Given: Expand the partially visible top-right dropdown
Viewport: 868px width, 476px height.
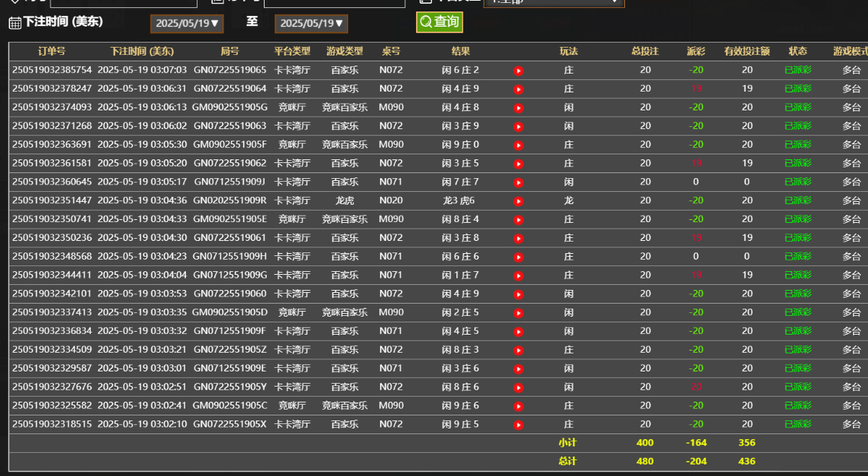Looking at the screenshot, I should [x=553, y=2].
